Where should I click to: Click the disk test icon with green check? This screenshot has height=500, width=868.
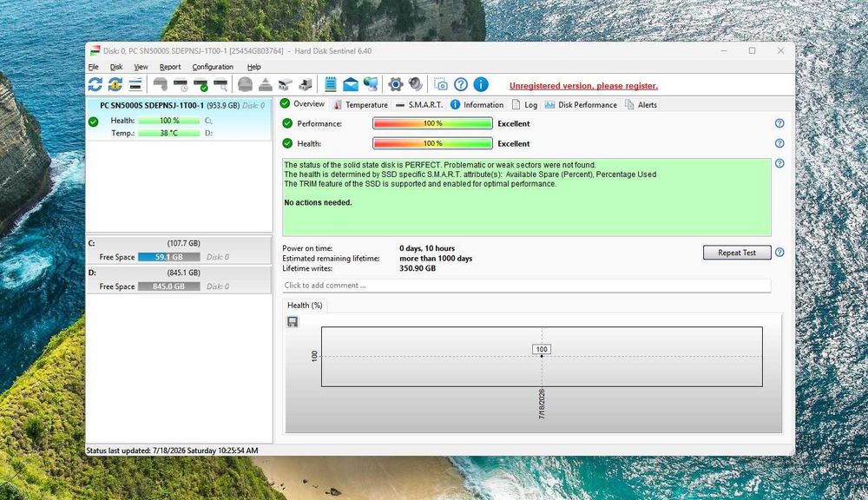200,85
